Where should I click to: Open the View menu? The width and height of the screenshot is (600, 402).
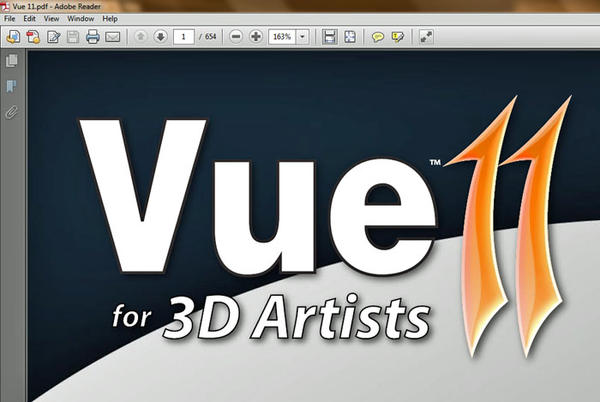(51, 19)
